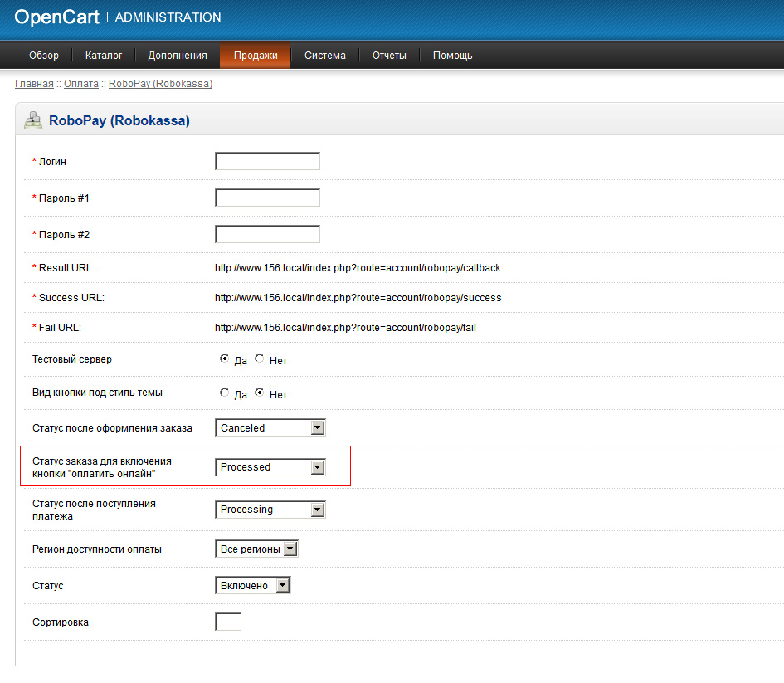Screen dimensions: 784x683
Task: Open the 'оплатить онлайн' order status dropdown
Action: pos(270,467)
